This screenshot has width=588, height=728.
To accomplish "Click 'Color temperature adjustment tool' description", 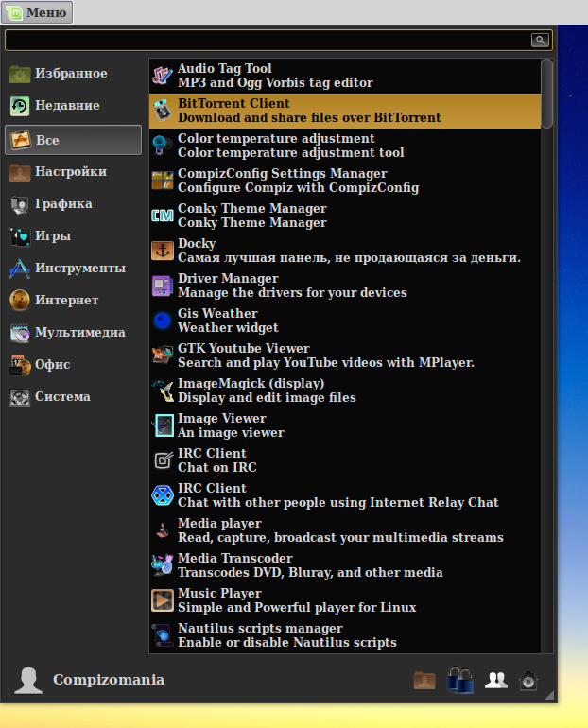I will (x=291, y=153).
